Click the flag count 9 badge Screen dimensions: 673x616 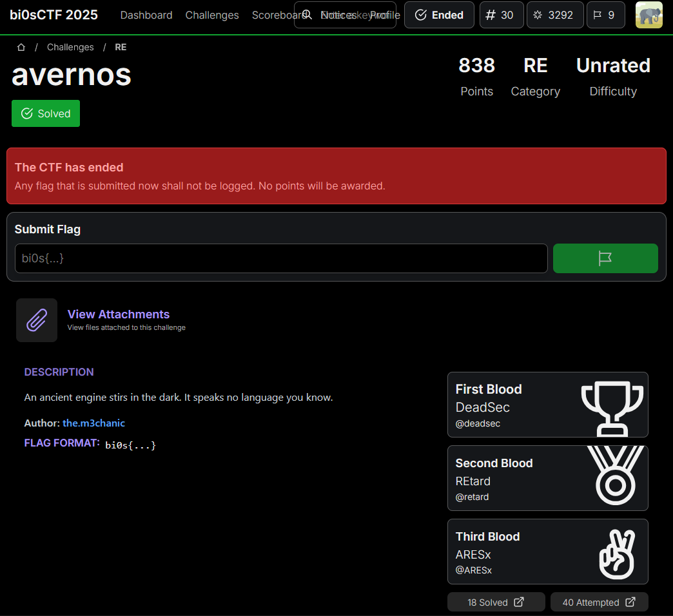pyautogui.click(x=605, y=15)
